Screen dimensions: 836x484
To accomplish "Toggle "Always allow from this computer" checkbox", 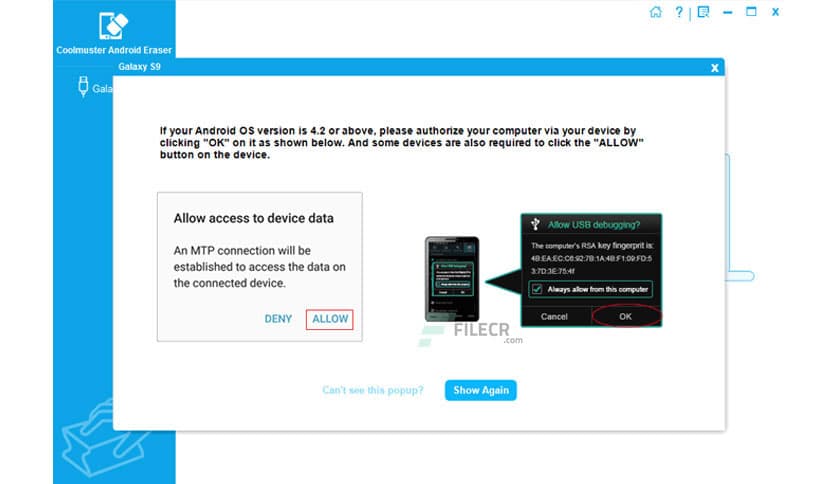I will 537,289.
